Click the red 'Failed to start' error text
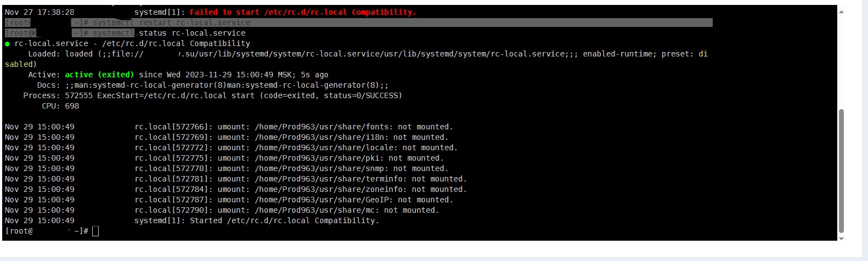 (302, 12)
